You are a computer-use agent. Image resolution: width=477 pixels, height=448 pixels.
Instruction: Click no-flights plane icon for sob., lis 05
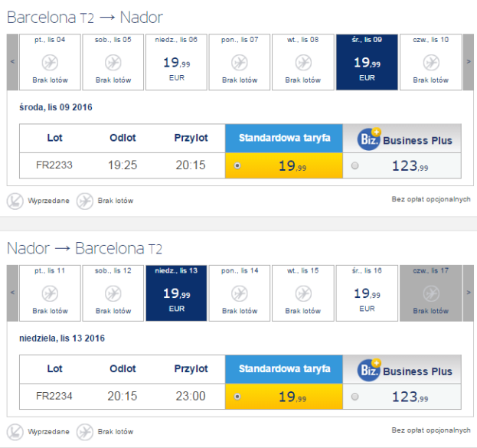click(x=113, y=63)
